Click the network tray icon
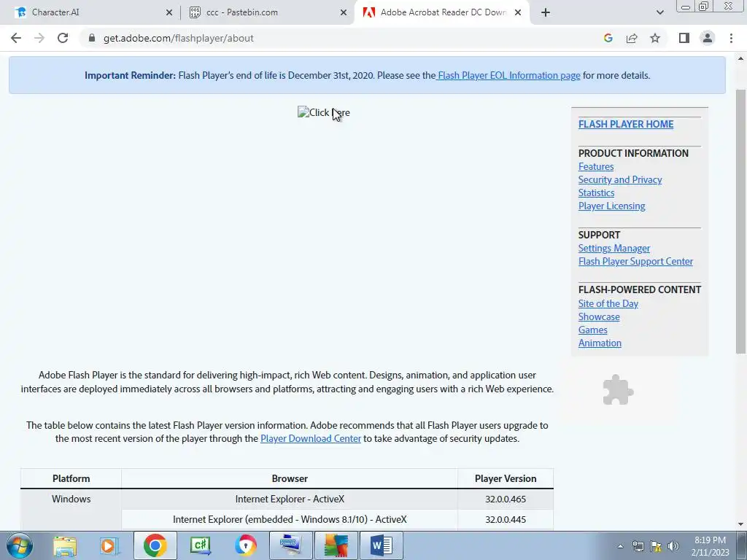This screenshot has height=560, width=747. (638, 547)
